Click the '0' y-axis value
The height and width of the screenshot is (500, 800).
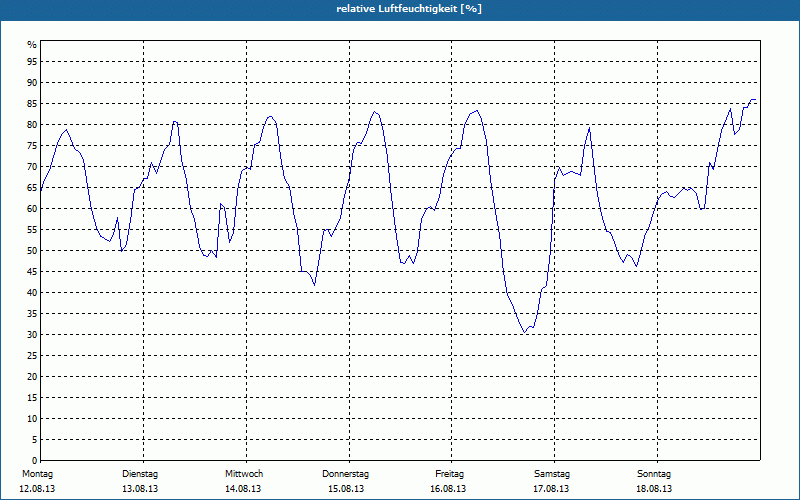[x=35, y=461]
